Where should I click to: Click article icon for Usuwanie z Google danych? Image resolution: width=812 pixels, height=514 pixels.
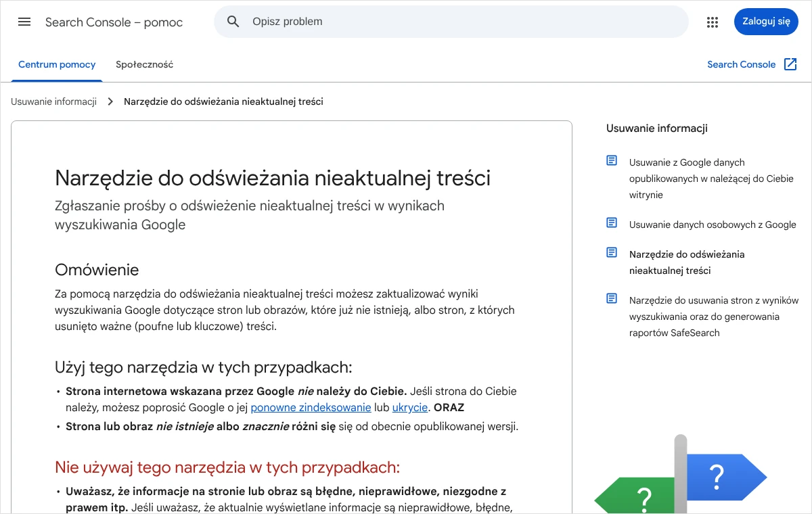tap(612, 161)
